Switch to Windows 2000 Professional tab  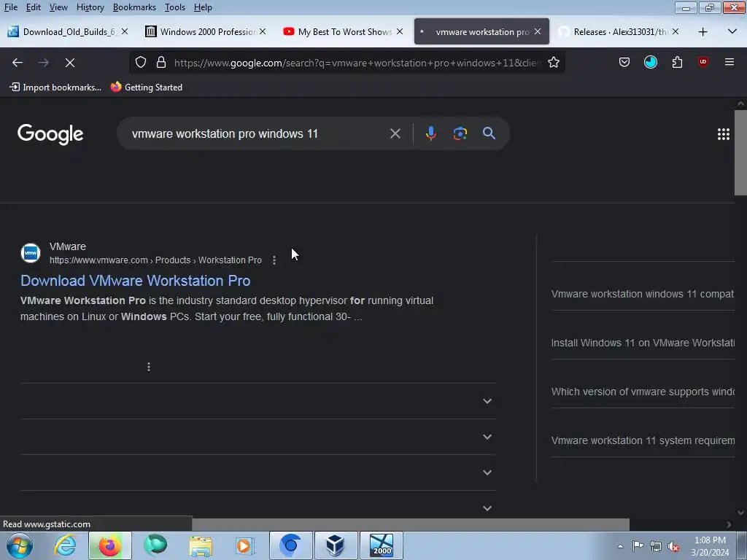pos(206,31)
